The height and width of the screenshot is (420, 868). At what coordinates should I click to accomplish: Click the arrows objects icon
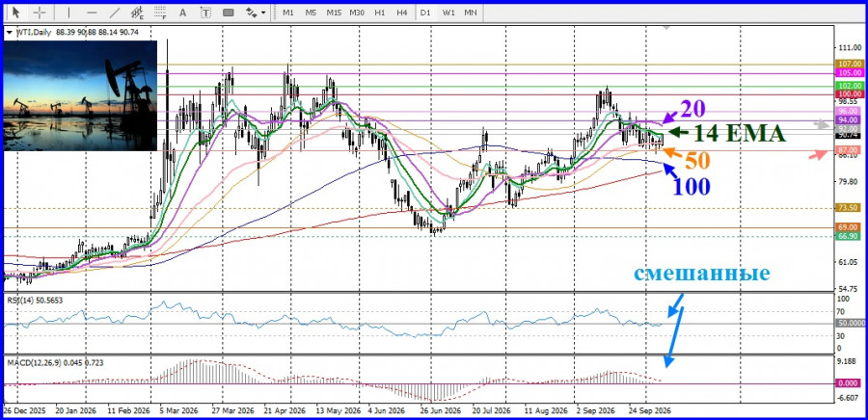[252, 12]
